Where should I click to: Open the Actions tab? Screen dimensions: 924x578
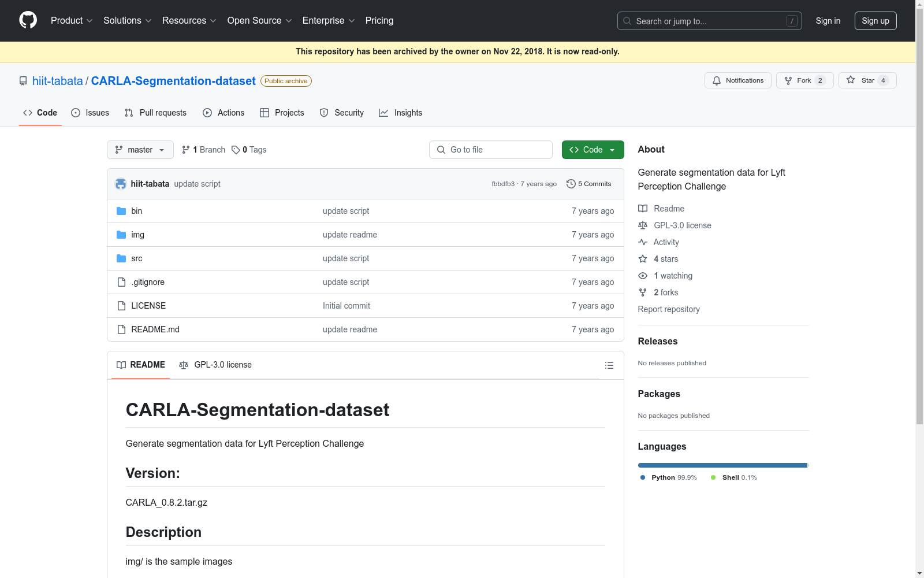click(x=223, y=113)
